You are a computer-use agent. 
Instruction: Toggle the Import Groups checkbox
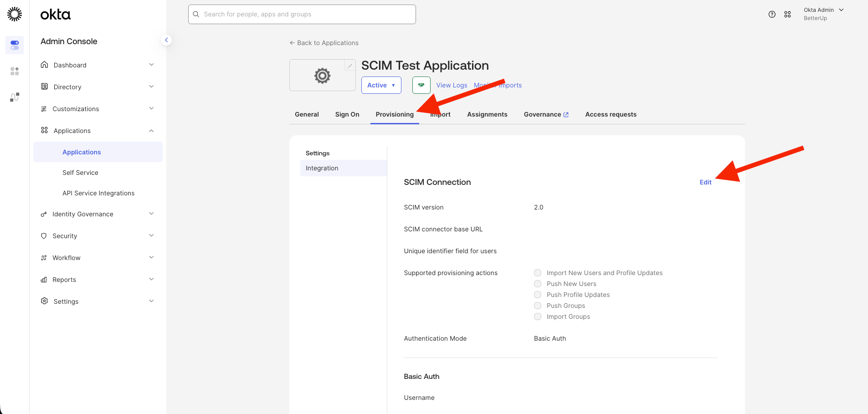pos(538,317)
